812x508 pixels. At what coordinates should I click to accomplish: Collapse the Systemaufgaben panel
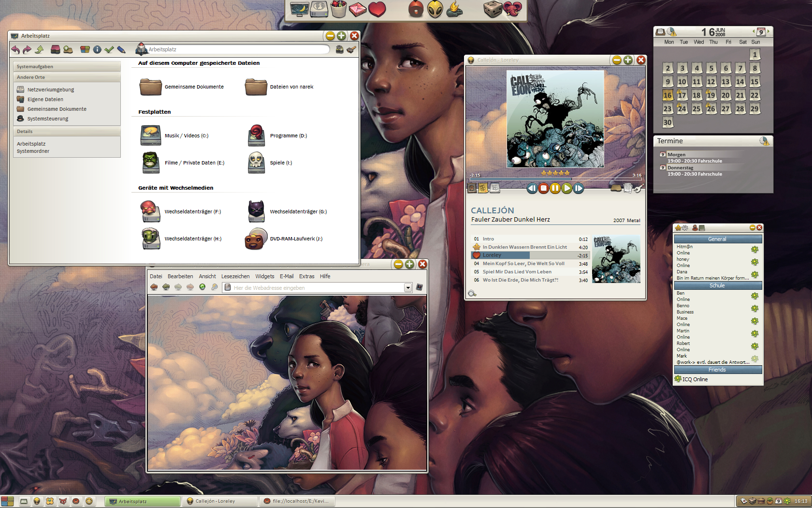click(x=67, y=67)
